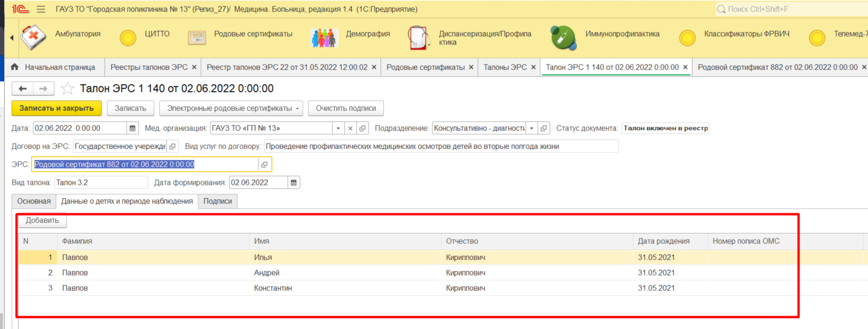The image size is (868, 329).
Task: Add document to favorites with star icon
Action: (68, 89)
